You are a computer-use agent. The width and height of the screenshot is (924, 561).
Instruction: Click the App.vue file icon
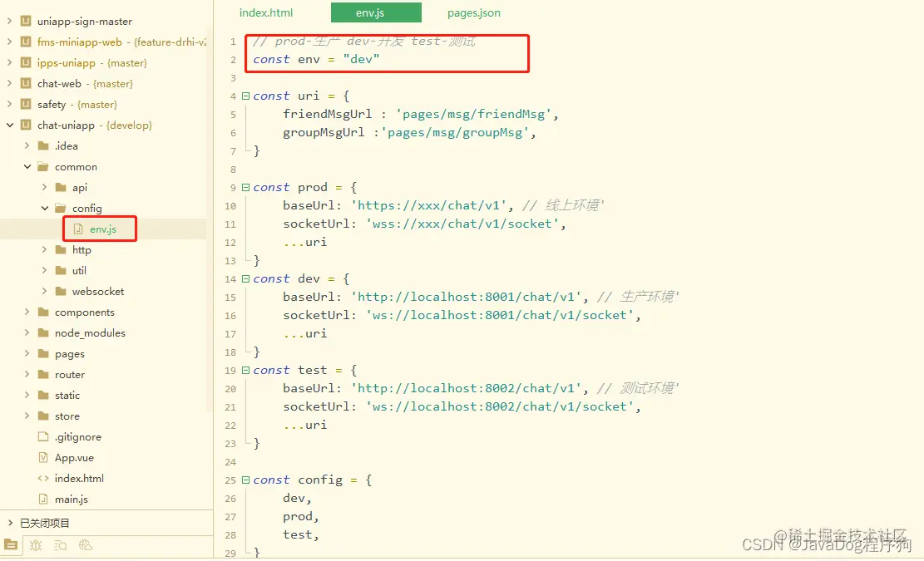[43, 457]
